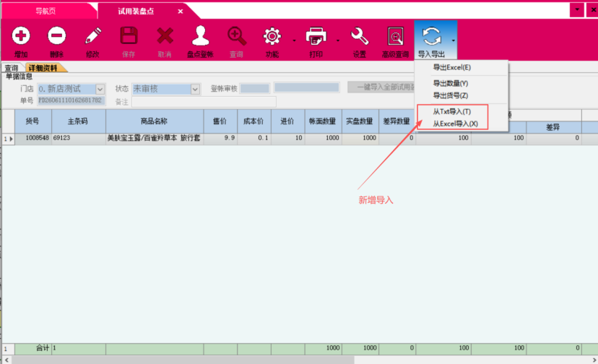Choose 从Excel导入(X) from the menu

click(x=455, y=123)
